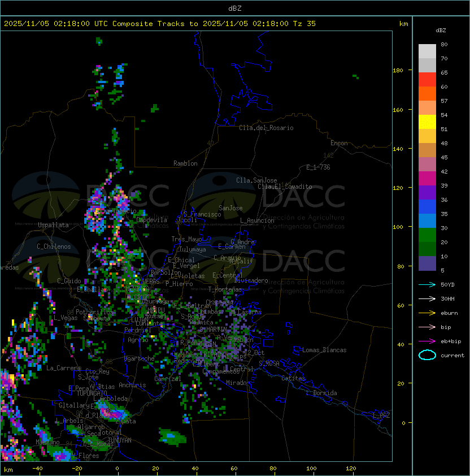The image size is (470, 476).
Task: Click the 'Encon' map label
Action: 339,143
